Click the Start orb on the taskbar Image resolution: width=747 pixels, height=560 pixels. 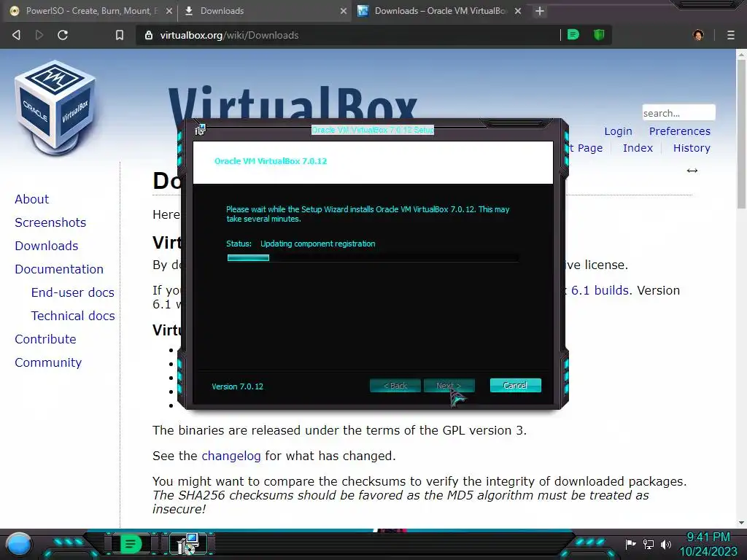pyautogui.click(x=18, y=544)
